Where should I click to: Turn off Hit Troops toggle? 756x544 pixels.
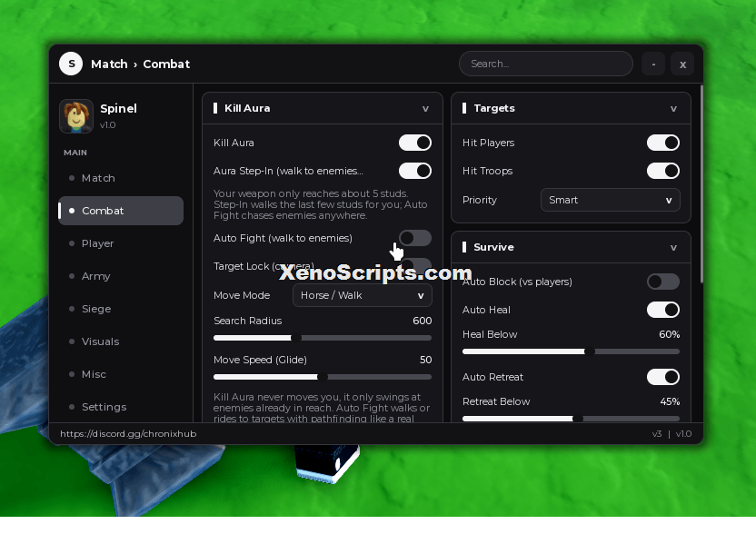point(663,171)
